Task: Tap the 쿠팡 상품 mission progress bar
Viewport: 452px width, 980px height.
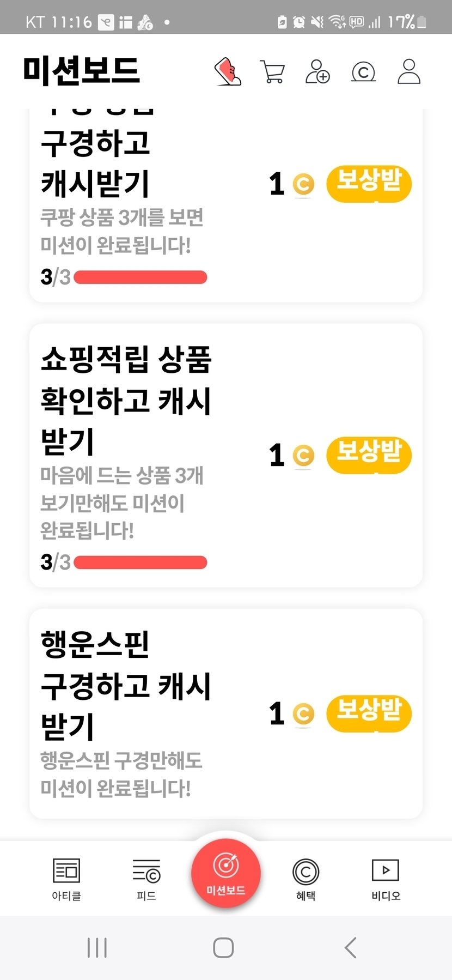Action: 141,277
